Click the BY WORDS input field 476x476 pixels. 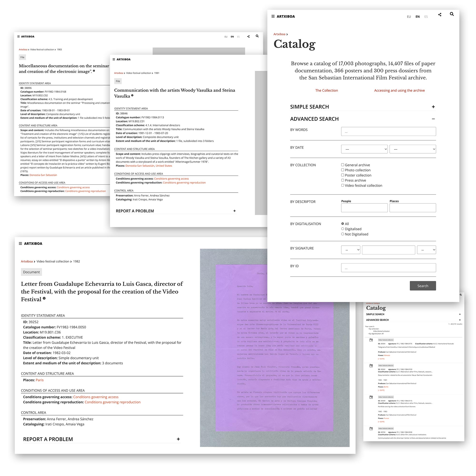pos(388,132)
